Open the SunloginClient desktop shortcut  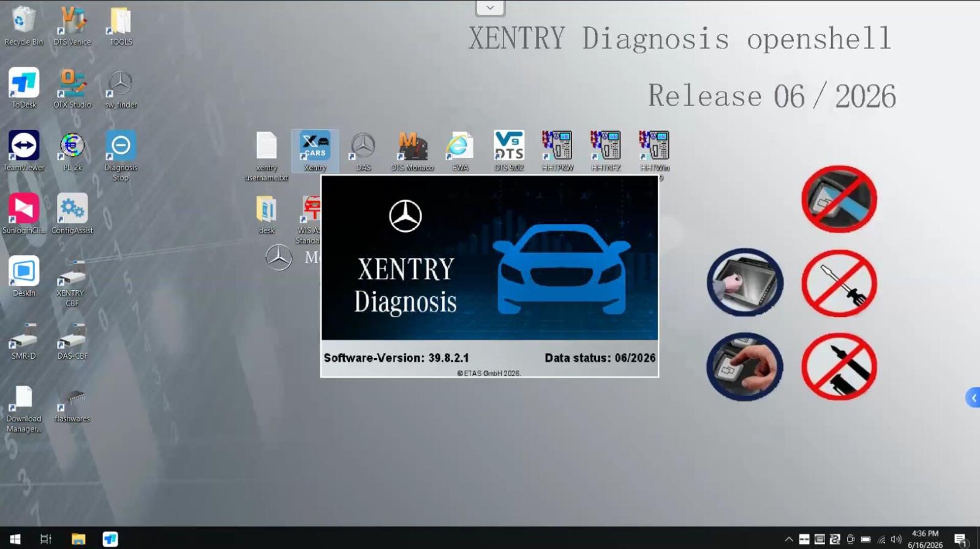coord(24,214)
